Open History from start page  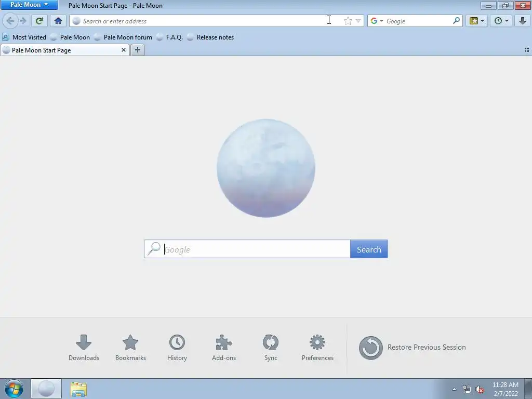(177, 348)
